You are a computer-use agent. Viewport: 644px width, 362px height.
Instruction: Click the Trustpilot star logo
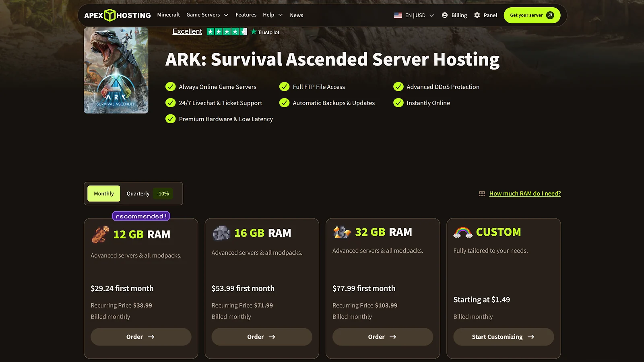254,32
